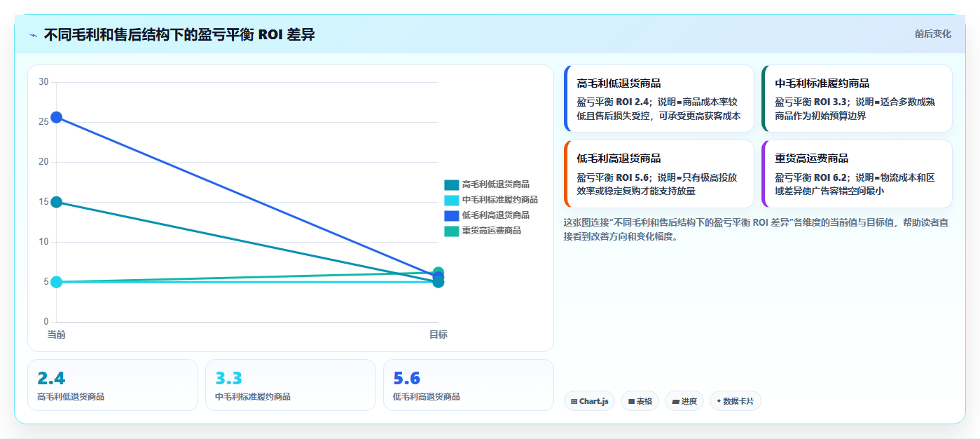Screen dimensions: 980x439
Task: Select the 重货高运费商品 green point at 目标
Action: 439,271
